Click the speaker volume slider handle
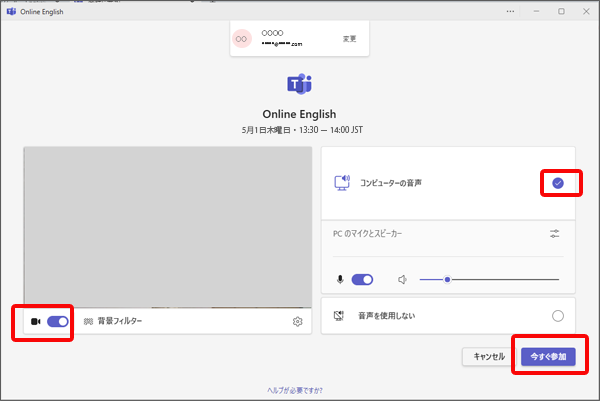 coord(447,280)
